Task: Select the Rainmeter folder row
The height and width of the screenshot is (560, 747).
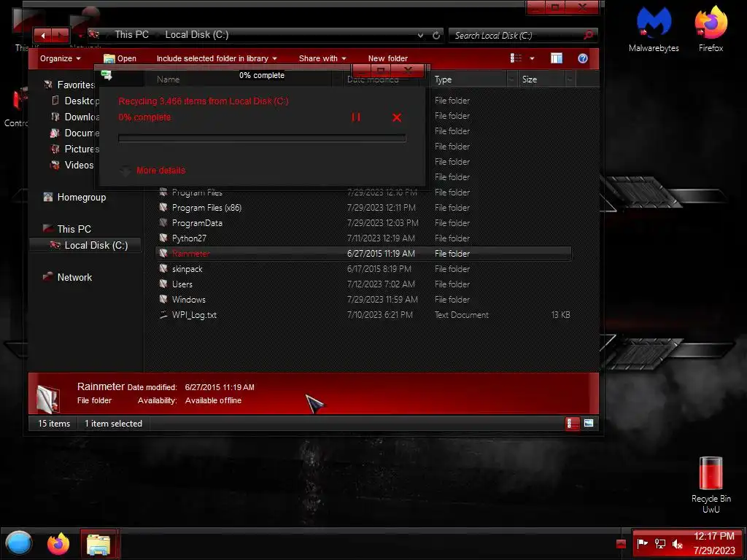Action: click(363, 253)
